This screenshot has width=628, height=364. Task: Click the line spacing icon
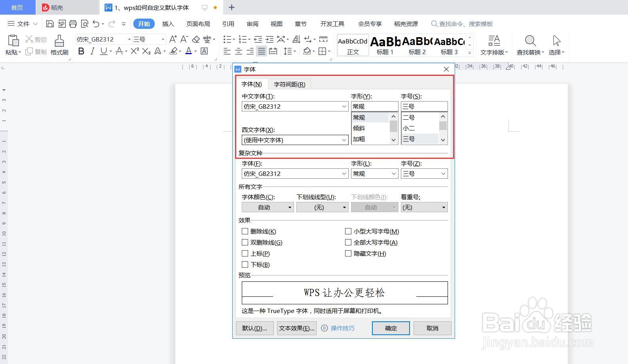point(288,51)
